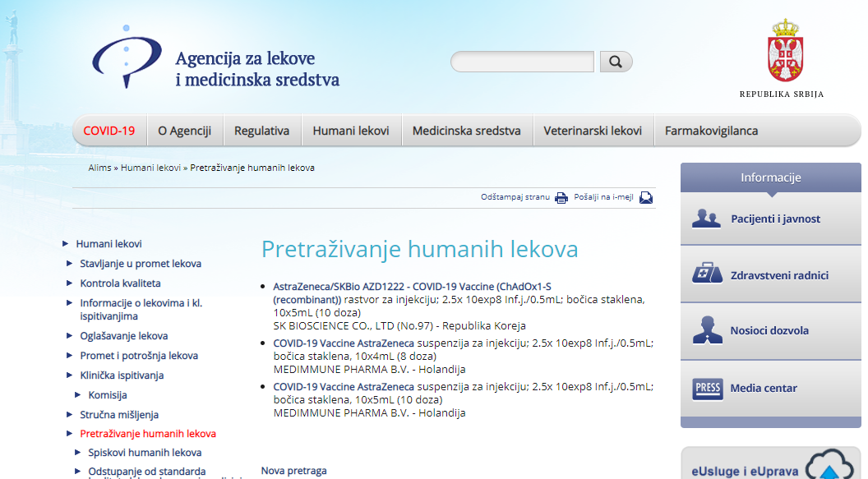
Task: Open the COVID-19 menu tab
Action: coord(109,131)
